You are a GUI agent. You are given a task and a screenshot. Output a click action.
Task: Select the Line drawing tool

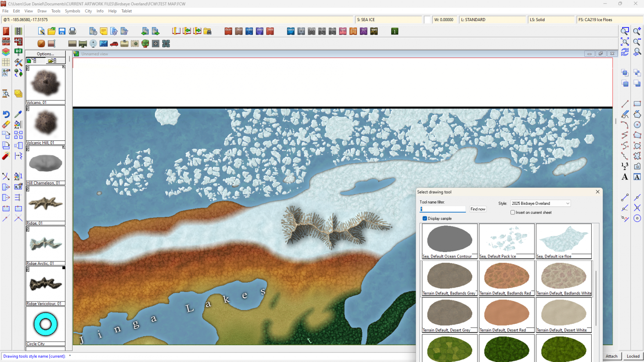click(x=625, y=104)
